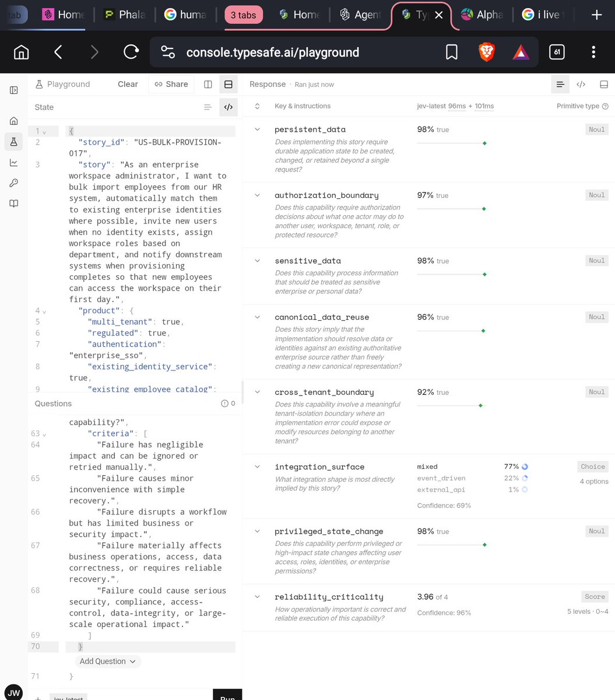Open a new tab with the plus icon

(596, 15)
